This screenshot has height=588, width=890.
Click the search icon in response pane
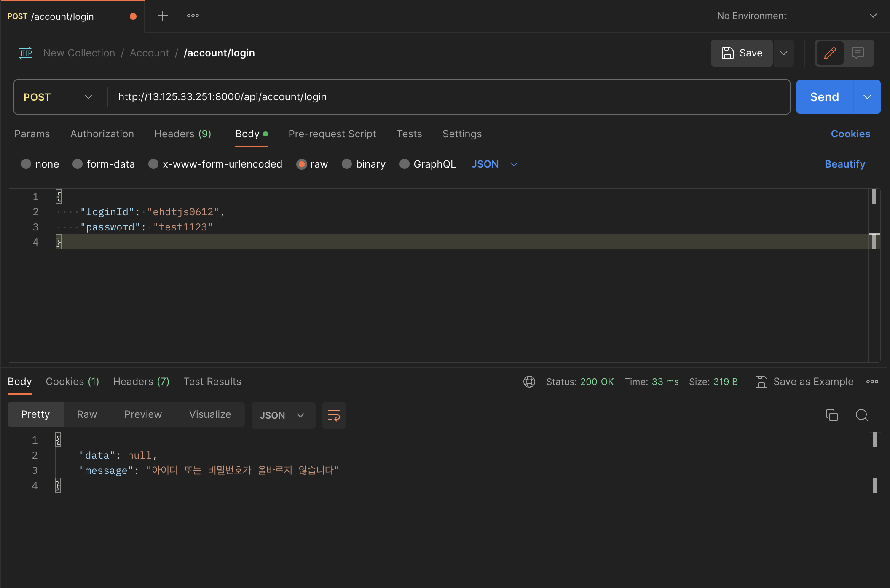pyautogui.click(x=862, y=415)
